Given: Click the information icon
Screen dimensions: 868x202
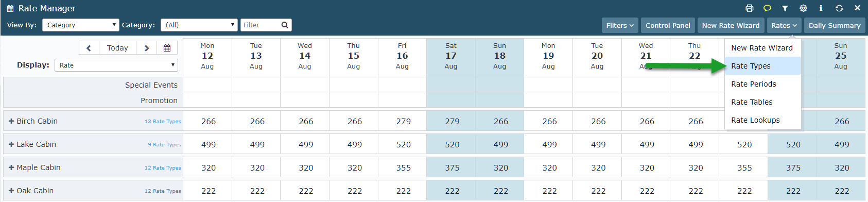Looking at the screenshot, I should pos(821,8).
